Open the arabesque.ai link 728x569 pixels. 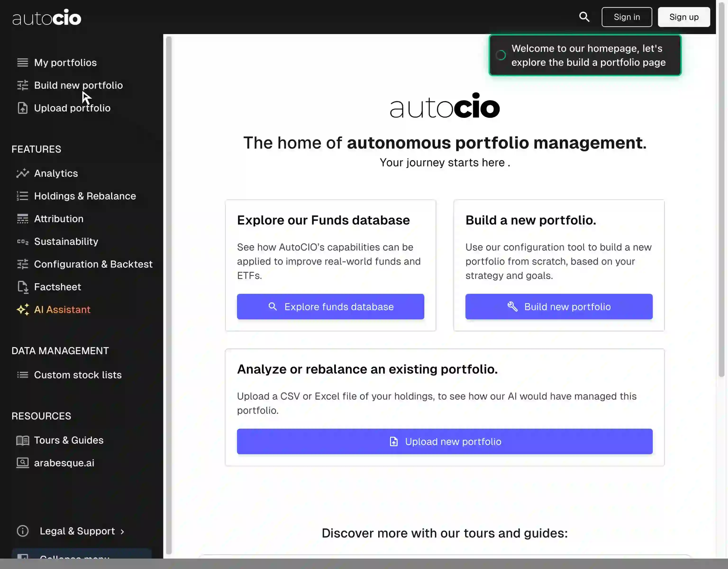pos(64,463)
